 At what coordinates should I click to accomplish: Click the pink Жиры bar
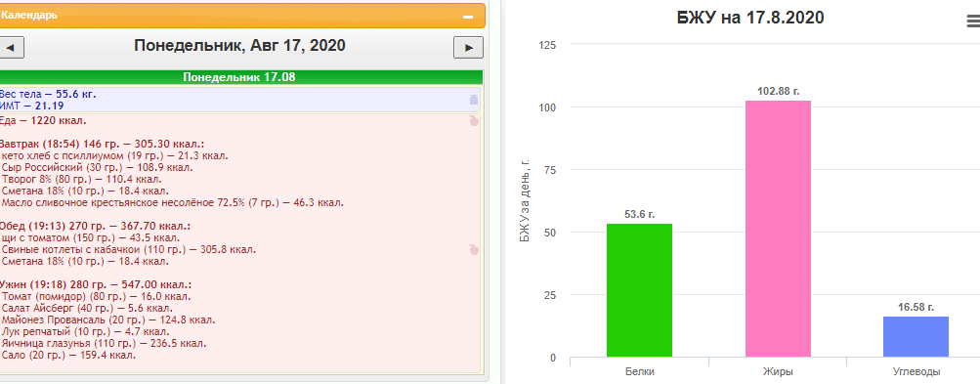[778, 229]
